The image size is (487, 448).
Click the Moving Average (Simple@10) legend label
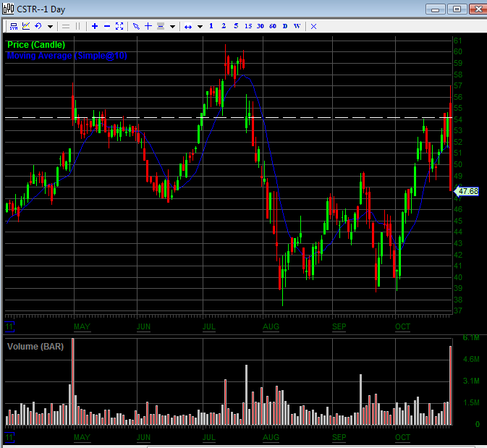point(67,56)
